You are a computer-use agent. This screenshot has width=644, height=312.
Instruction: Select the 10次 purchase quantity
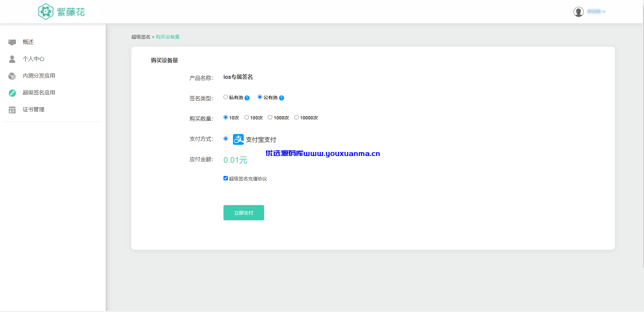(226, 117)
